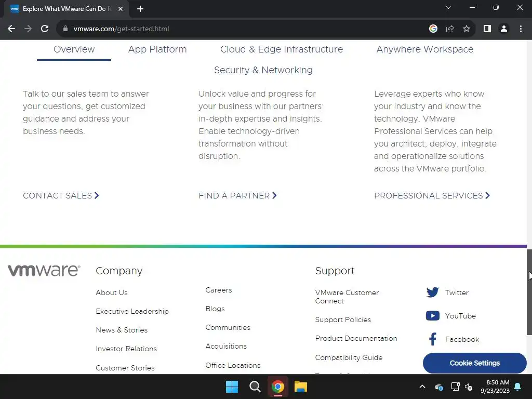532x399 pixels.
Task: Click the CONTACT SALES link
Action: (61, 195)
